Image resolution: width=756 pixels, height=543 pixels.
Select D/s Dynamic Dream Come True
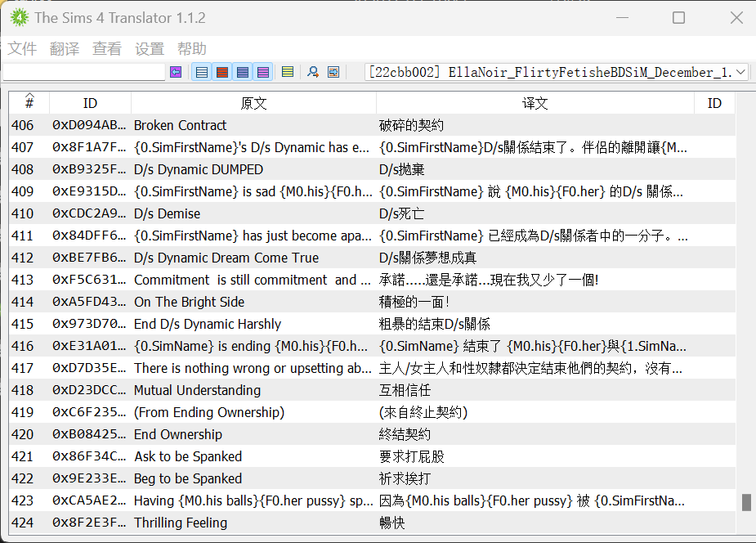pyautogui.click(x=372, y=258)
